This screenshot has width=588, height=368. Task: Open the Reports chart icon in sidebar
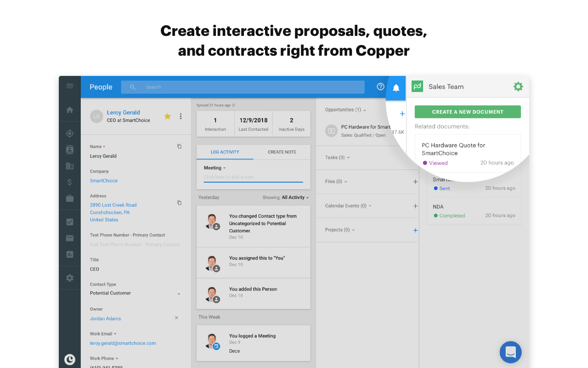coord(70,254)
